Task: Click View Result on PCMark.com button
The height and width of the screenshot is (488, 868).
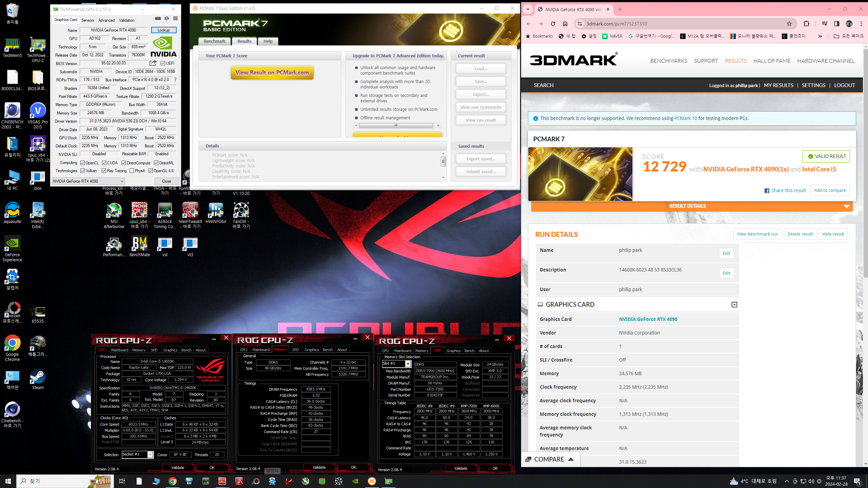Action: [272, 73]
